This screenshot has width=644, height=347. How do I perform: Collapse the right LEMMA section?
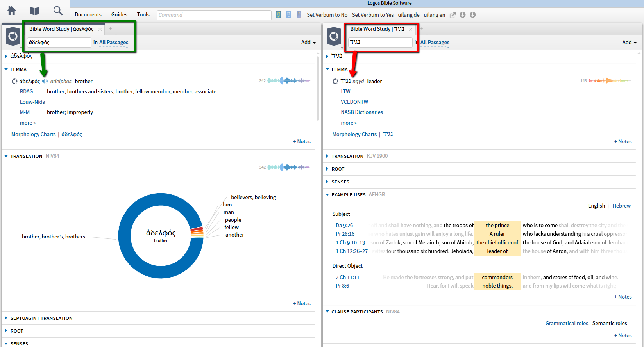(x=327, y=69)
